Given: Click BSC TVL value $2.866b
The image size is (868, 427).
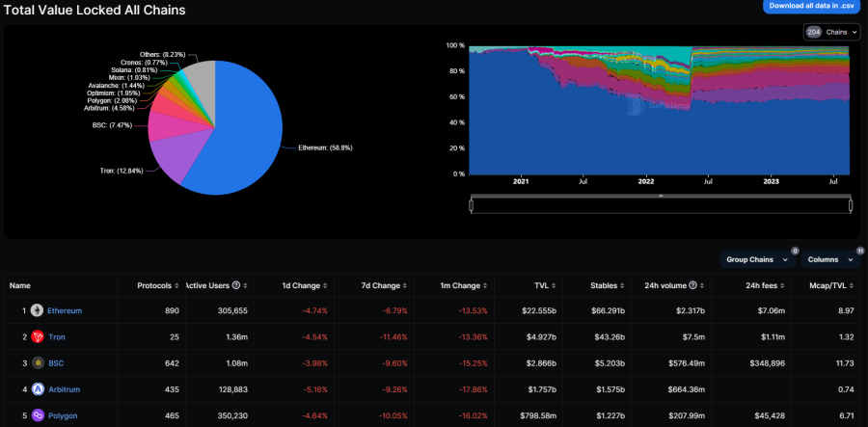Looking at the screenshot, I should 541,363.
